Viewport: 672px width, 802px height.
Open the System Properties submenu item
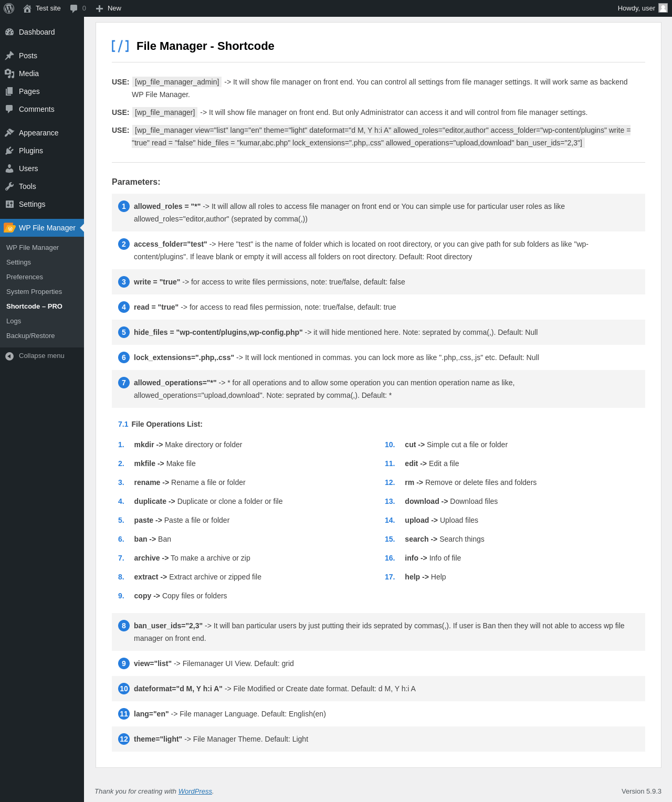pos(34,292)
